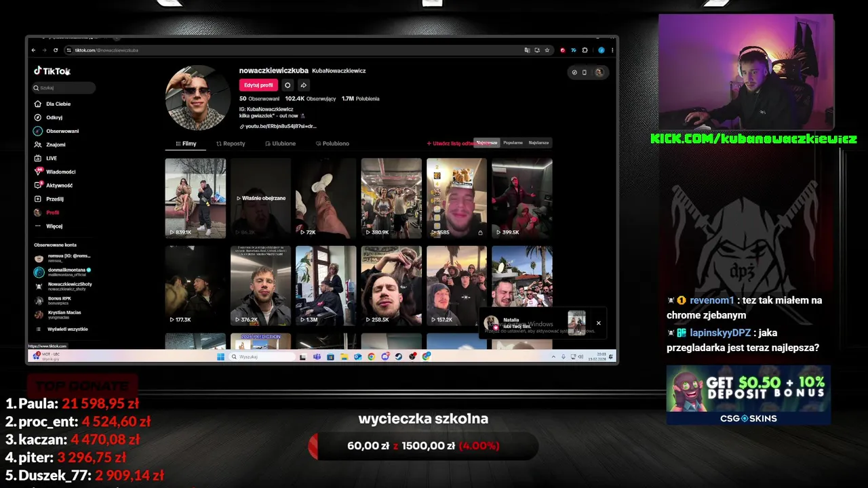Open Krystian Macias followed account
The height and width of the screenshot is (488, 868).
[58, 314]
